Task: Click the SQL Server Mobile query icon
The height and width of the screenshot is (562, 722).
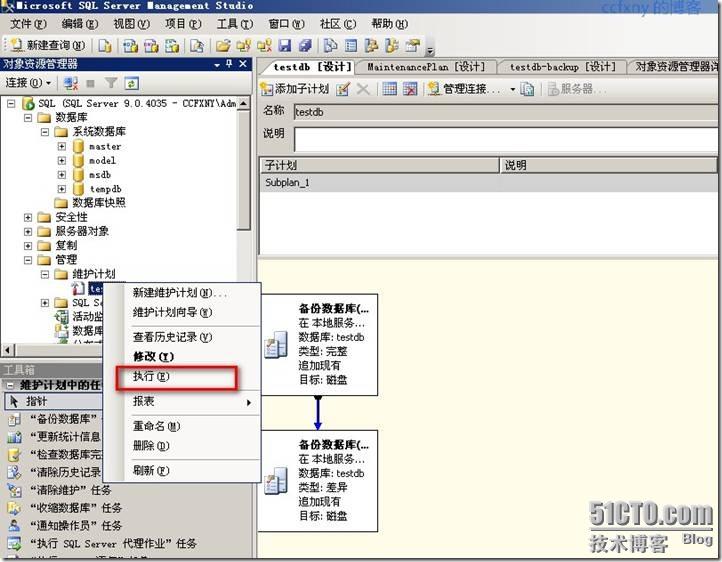Action: pos(197,46)
